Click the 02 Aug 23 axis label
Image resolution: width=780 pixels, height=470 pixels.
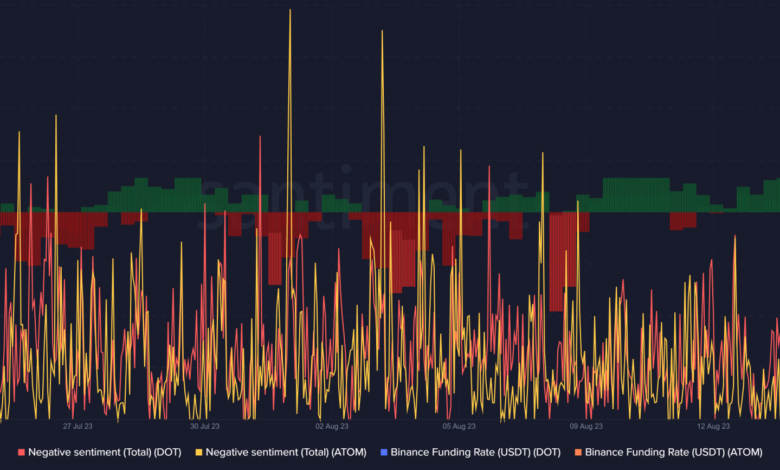[x=331, y=425]
